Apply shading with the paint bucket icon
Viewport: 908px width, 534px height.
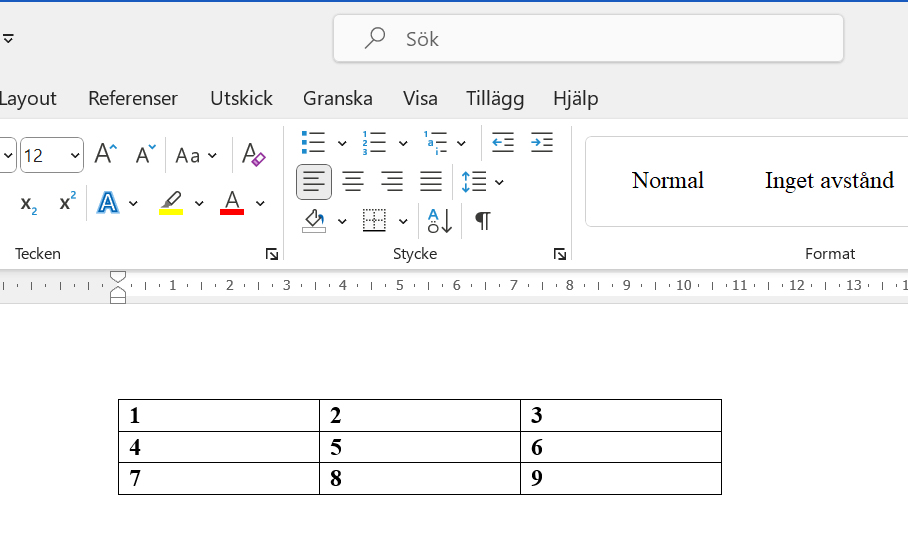[x=314, y=221]
